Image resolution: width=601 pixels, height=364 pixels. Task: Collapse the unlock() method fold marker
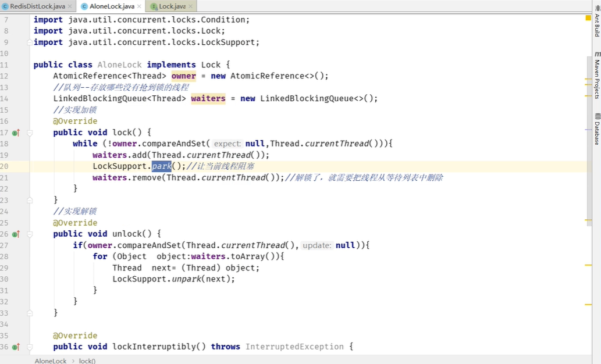coord(30,234)
